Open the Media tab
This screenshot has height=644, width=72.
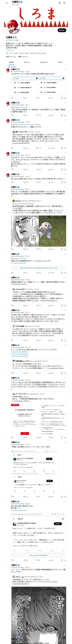(60, 62)
